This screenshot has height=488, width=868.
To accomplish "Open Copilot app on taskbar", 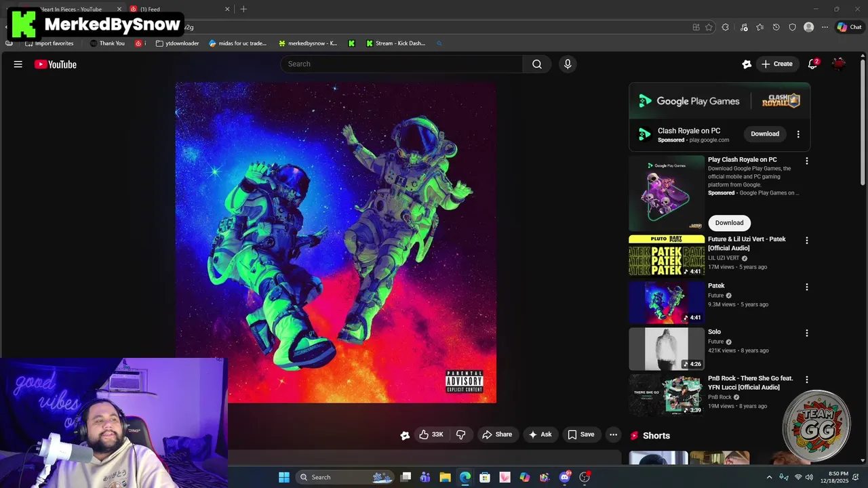I will point(525,477).
